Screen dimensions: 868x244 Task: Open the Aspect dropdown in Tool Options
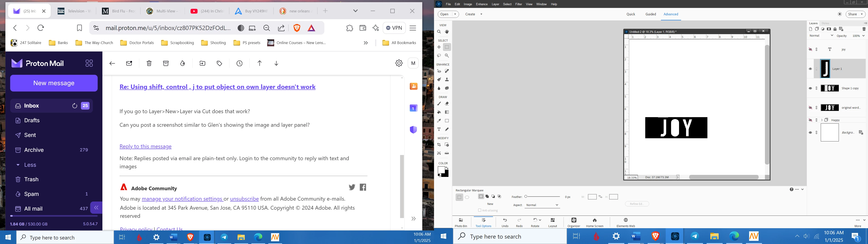click(x=542, y=205)
